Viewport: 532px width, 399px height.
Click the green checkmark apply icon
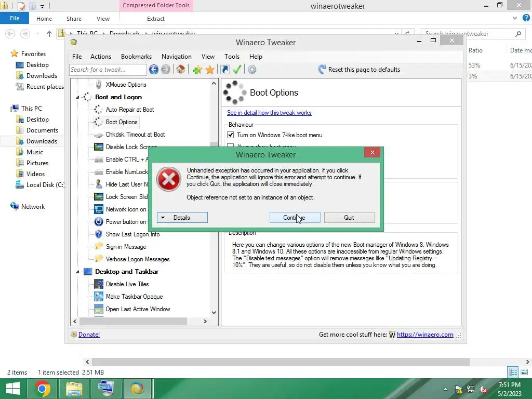click(237, 70)
